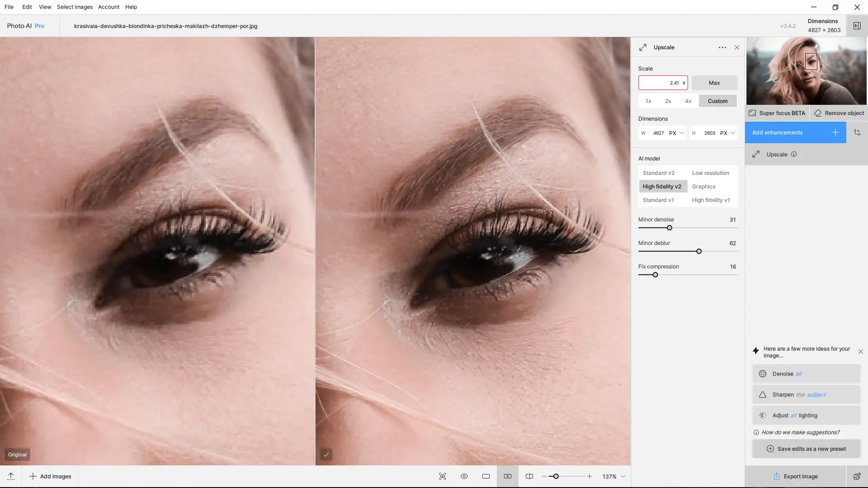This screenshot has height=488, width=868.
Task: Click the Minor deblur slider handle
Action: (x=699, y=251)
